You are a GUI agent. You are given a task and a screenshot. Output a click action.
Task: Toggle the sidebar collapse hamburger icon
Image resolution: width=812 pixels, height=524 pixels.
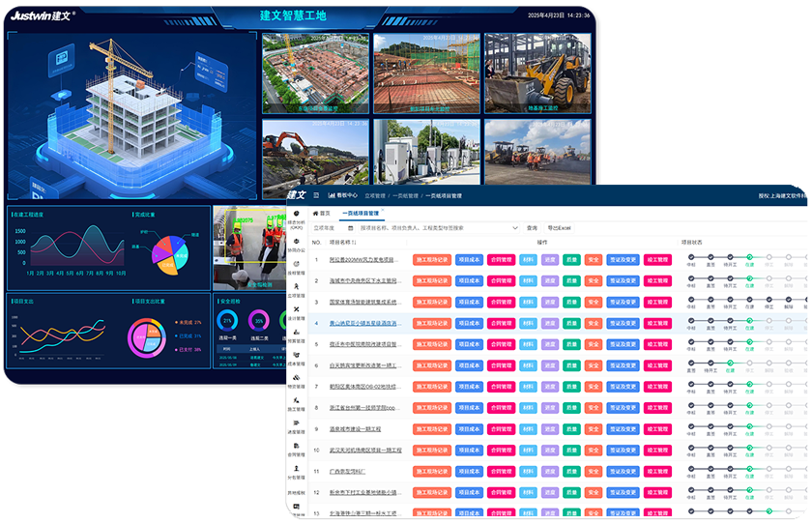[315, 195]
